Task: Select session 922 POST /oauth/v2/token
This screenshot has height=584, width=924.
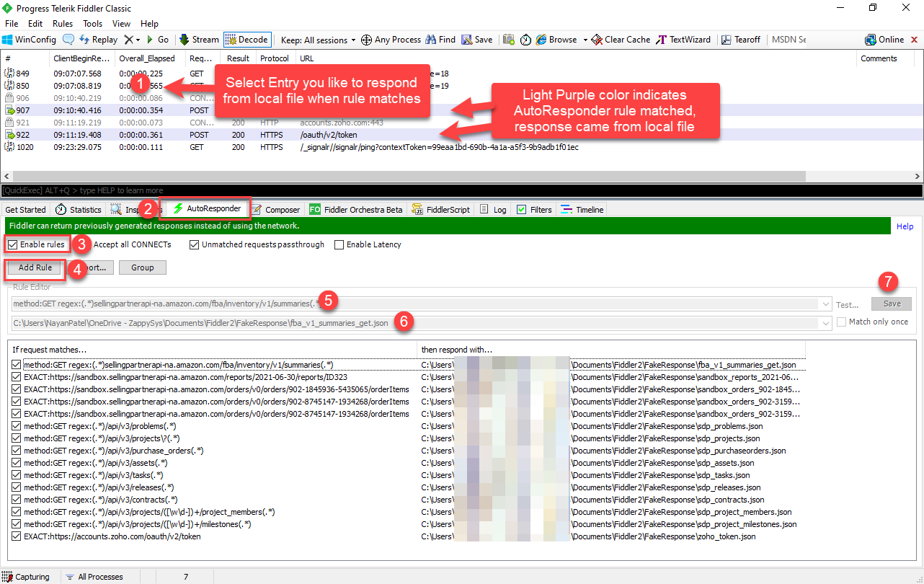Action: point(461,135)
